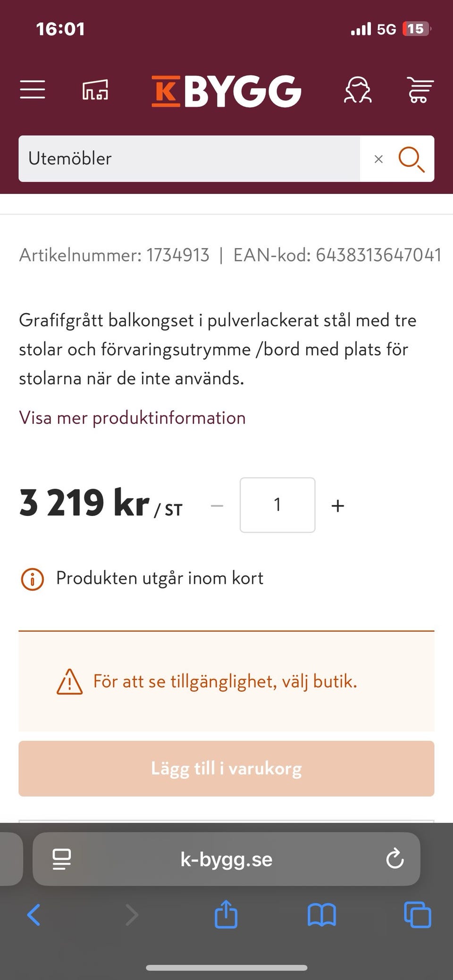Go to the K-BYGG home logo
453x980 pixels.
[226, 91]
